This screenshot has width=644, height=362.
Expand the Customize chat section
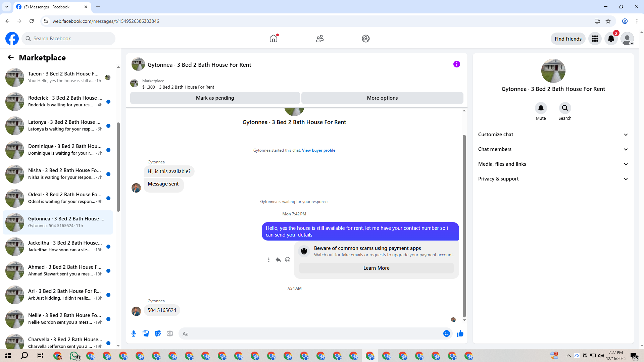[553, 135]
